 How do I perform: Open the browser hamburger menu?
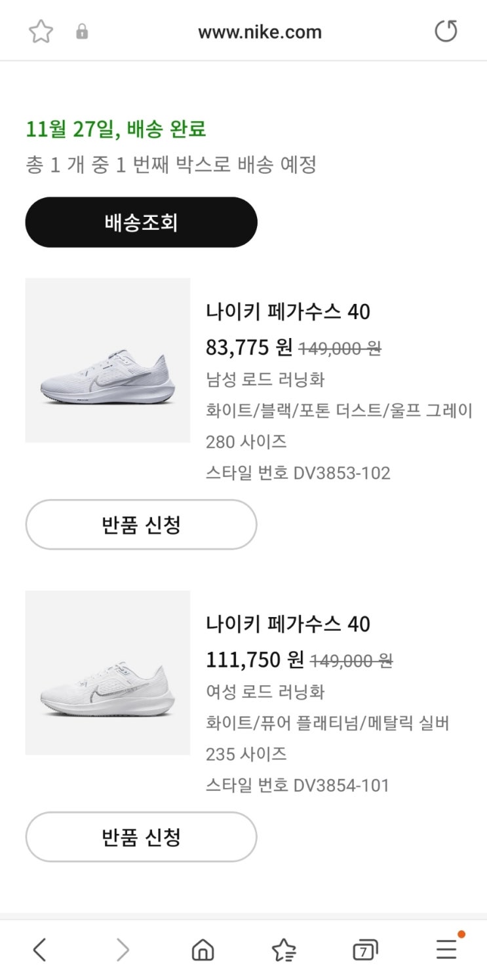[x=446, y=949]
